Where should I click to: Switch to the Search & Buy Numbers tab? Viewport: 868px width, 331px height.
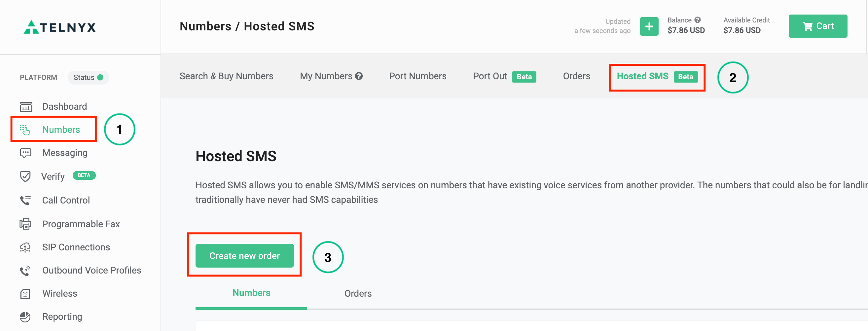click(x=226, y=76)
